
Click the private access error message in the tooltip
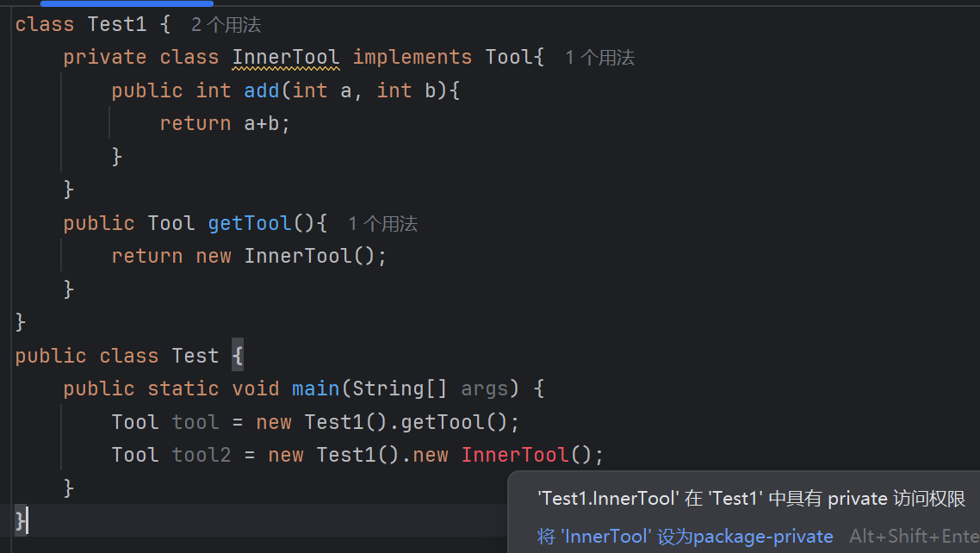pyautogui.click(x=751, y=499)
